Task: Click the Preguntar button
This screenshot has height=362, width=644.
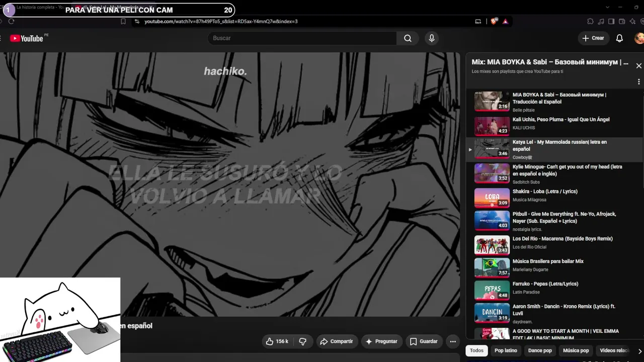Action: pos(381,341)
